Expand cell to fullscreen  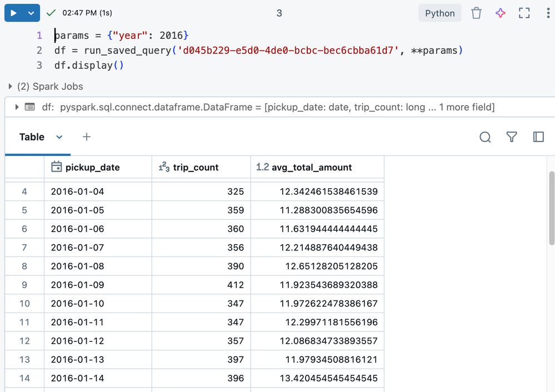(524, 13)
